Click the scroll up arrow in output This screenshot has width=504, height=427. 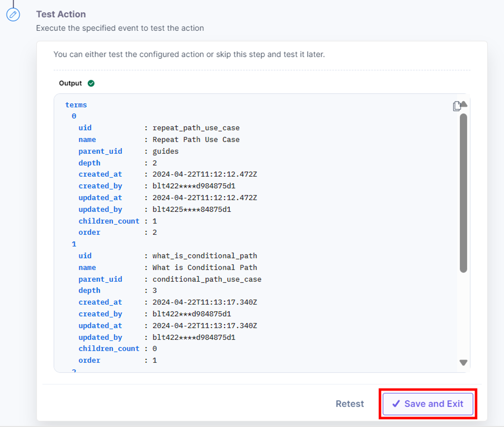[464, 104]
